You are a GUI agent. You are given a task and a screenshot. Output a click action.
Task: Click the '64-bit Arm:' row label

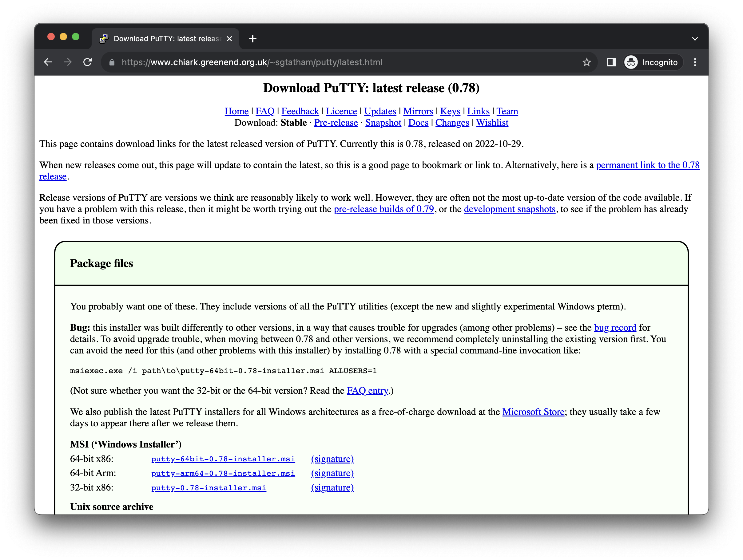click(93, 473)
